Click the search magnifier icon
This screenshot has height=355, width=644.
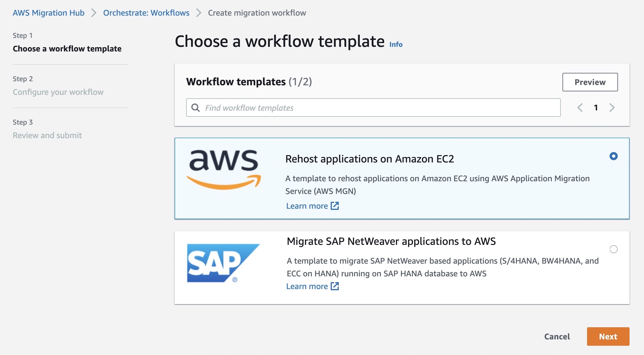pyautogui.click(x=196, y=108)
